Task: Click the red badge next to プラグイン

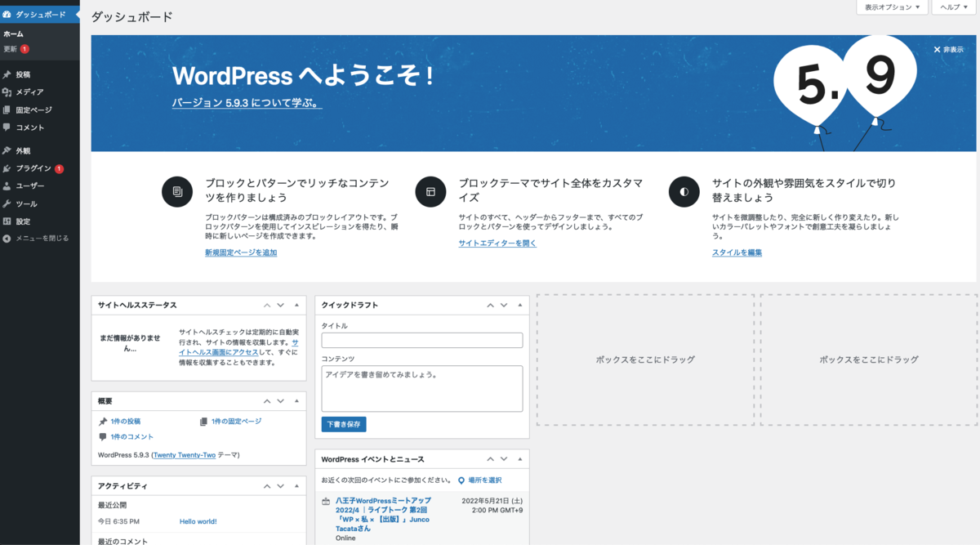Action: [59, 168]
